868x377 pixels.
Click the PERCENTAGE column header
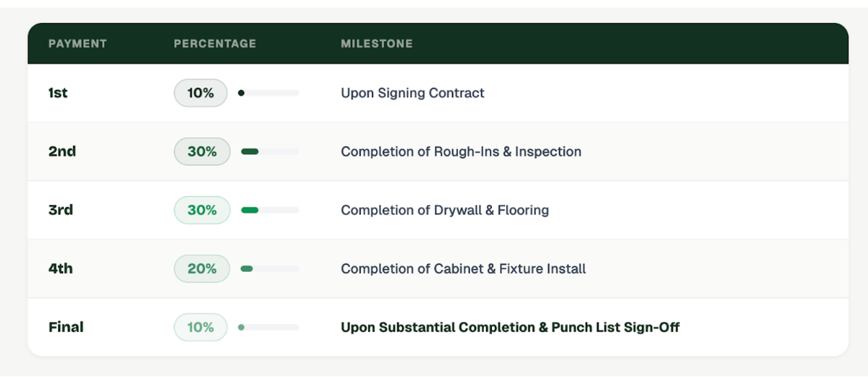pyautogui.click(x=215, y=44)
